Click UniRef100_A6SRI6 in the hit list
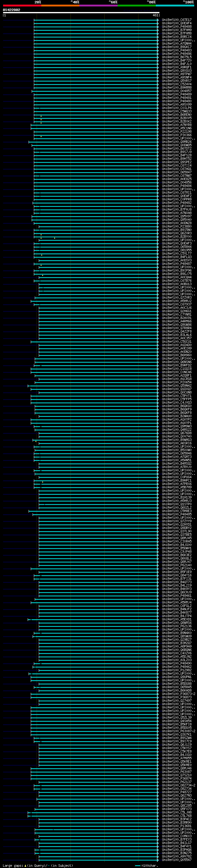 click(x=176, y=443)
